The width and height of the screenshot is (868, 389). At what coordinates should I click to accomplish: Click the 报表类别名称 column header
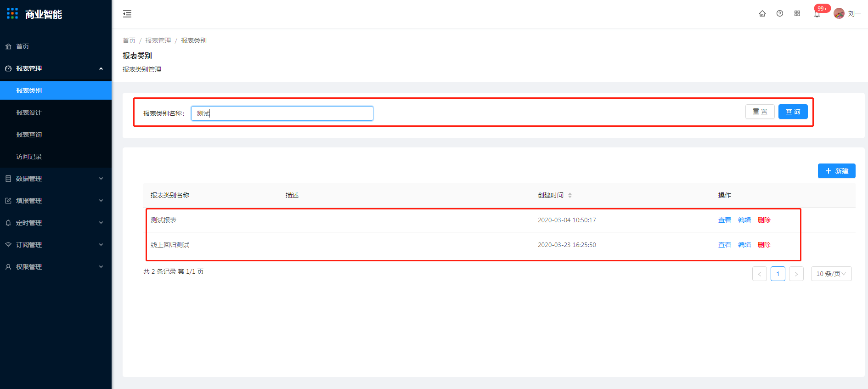pos(170,195)
